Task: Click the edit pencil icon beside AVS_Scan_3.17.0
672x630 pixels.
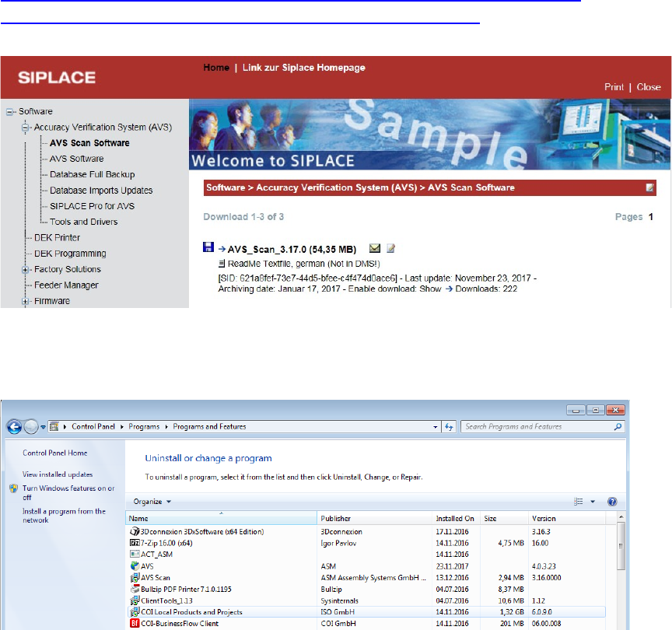Action: [391, 248]
